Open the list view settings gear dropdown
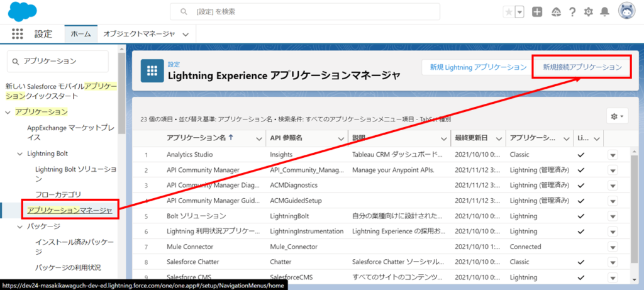 coord(616,116)
